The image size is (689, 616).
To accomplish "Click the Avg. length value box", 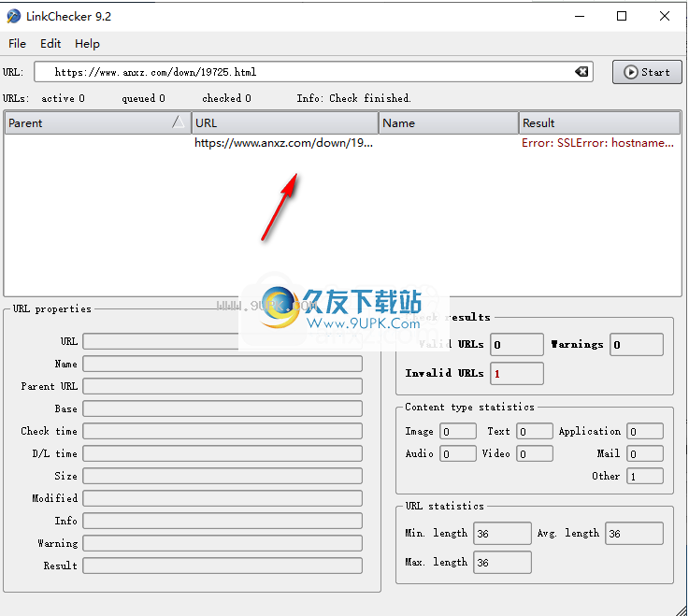I will point(634,534).
